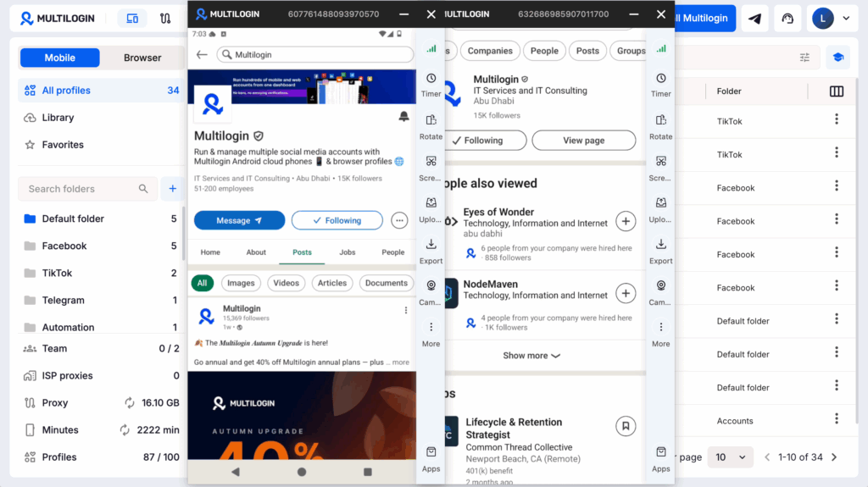Open Timer in the left phone window toolbar

pos(431,84)
